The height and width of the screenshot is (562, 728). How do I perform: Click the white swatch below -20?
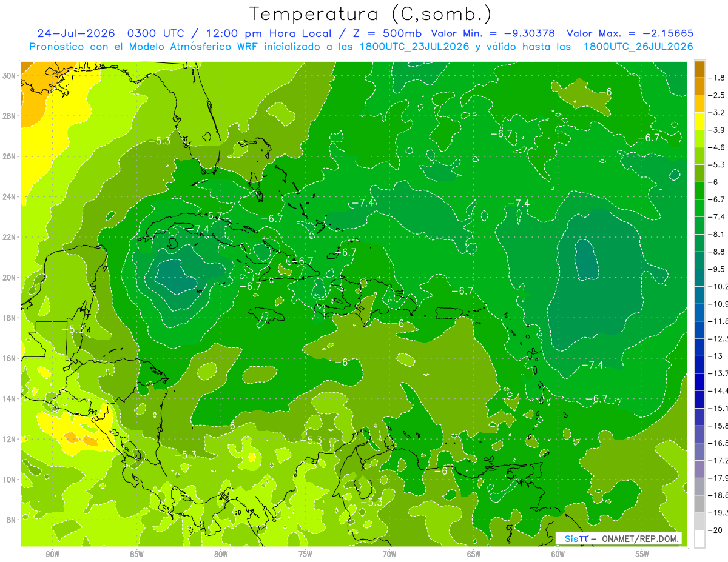click(699, 538)
